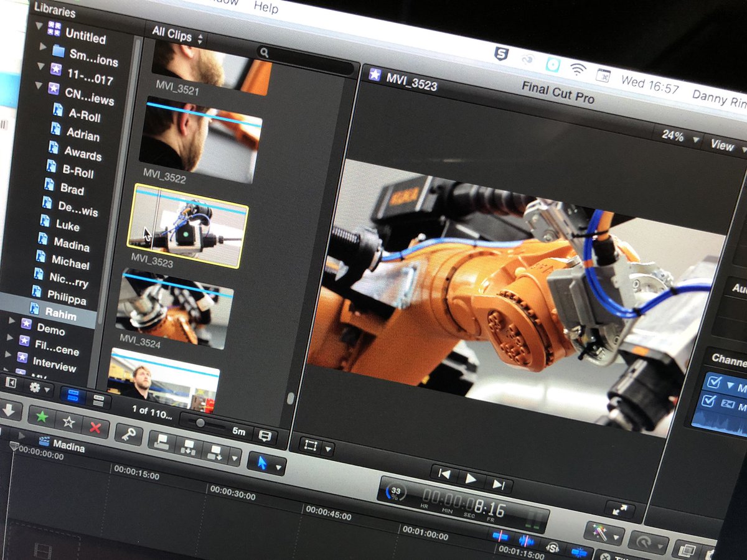
Task: Play the clip in the viewer
Action: click(x=471, y=478)
